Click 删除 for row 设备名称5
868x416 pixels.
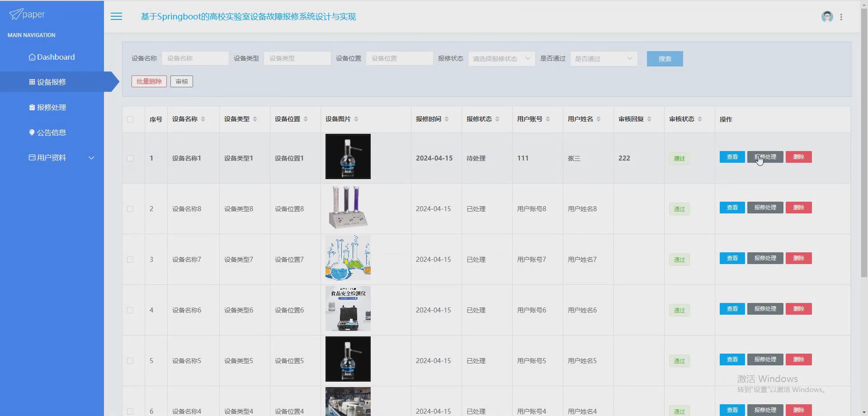click(x=799, y=359)
